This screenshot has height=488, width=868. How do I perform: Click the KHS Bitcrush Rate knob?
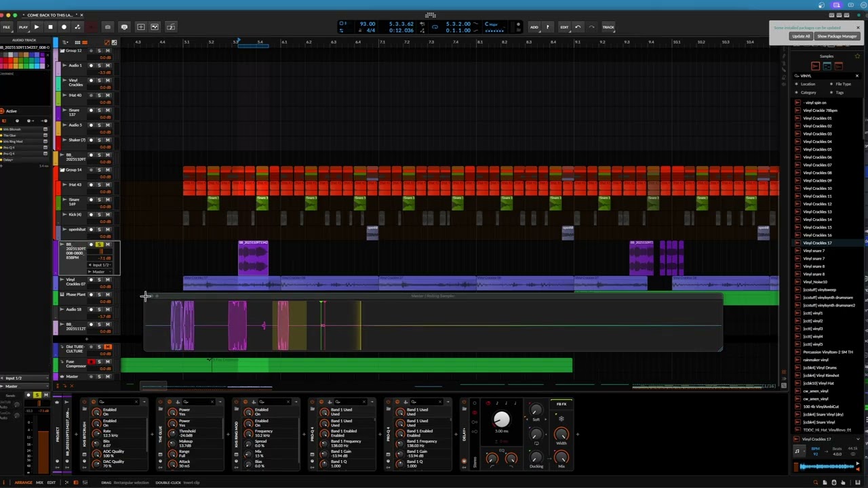point(96,433)
